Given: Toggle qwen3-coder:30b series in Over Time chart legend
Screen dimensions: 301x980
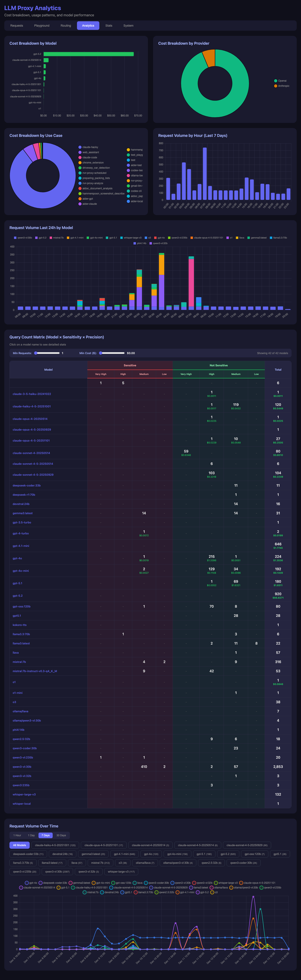Looking at the screenshot, I should [146, 883].
